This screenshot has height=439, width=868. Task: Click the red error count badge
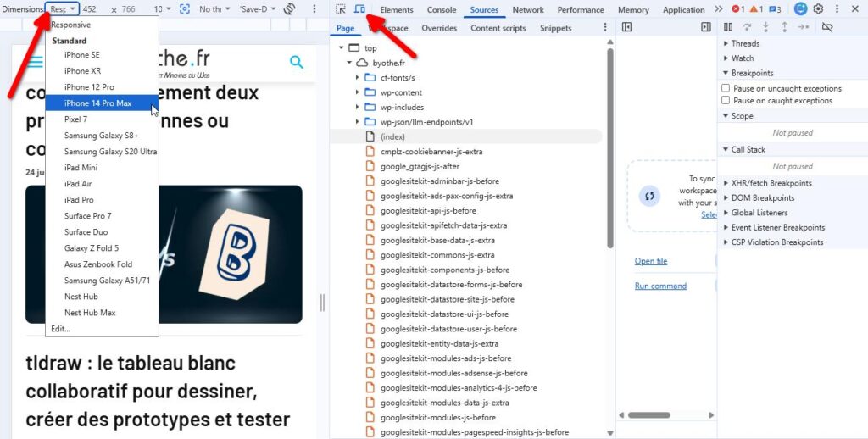[738, 8]
